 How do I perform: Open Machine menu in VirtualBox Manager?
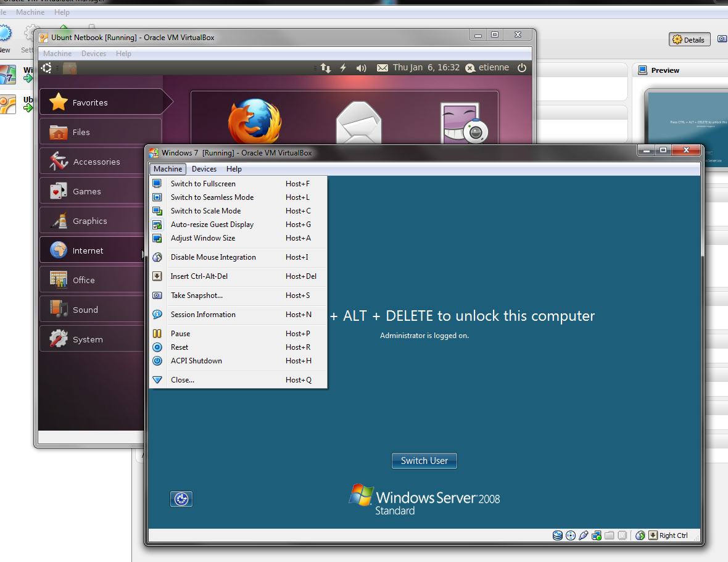tap(30, 12)
